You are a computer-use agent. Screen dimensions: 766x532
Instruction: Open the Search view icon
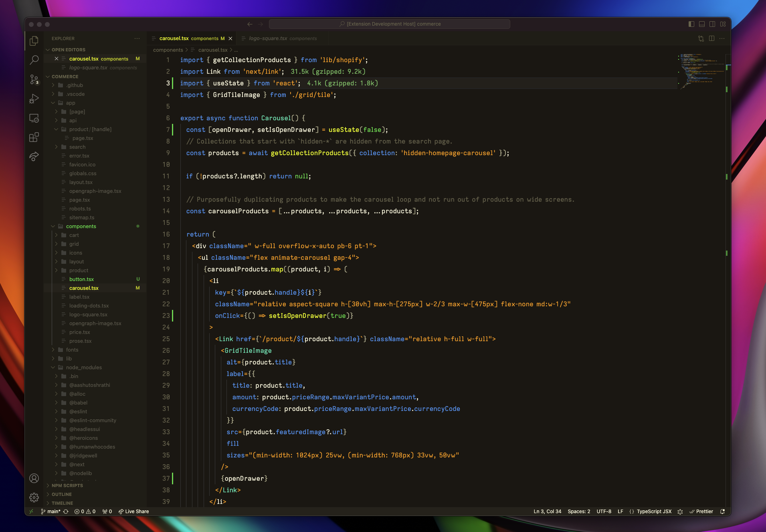34,60
